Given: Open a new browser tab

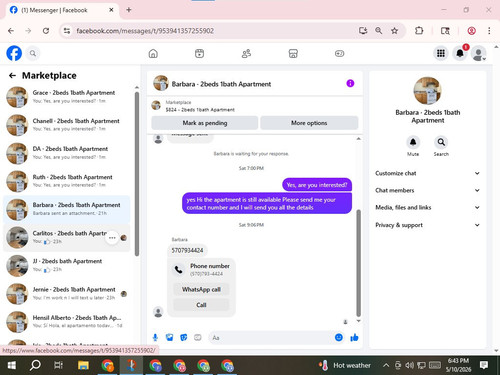Looking at the screenshot, I should tap(129, 10).
